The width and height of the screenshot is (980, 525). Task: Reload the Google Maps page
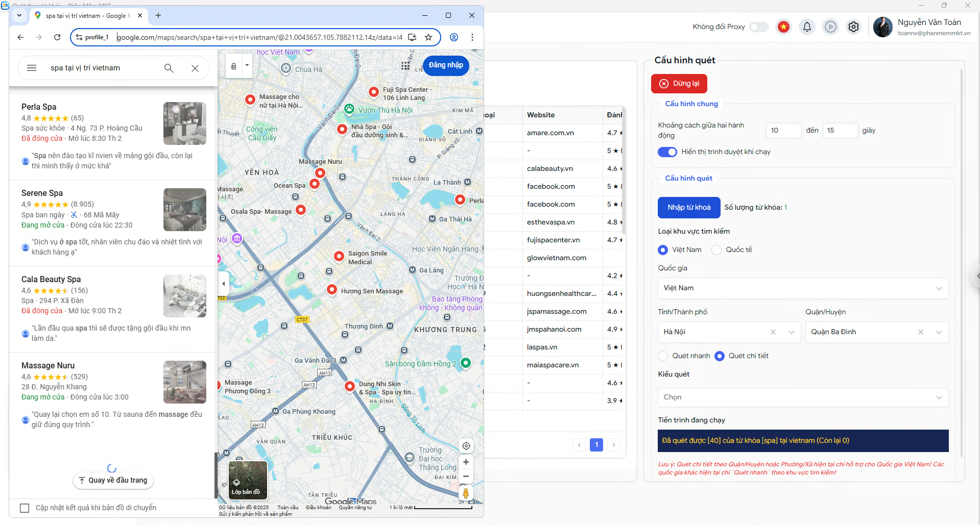[57, 37]
